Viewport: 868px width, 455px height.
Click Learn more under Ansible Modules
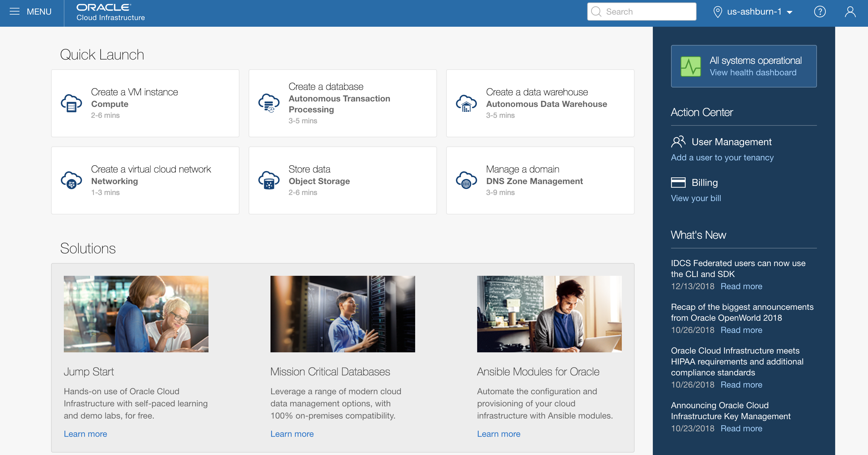coord(498,434)
